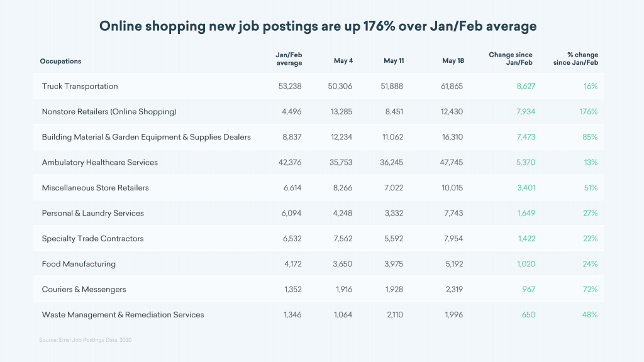Click the Truck Transportation row label
This screenshot has width=644, height=362.
[80, 86]
